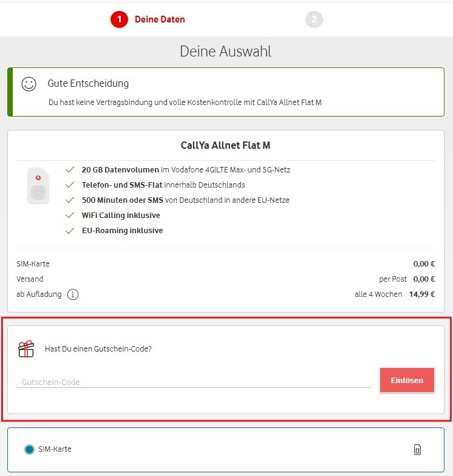This screenshot has width=453, height=476.
Task: Click the CallYa Allnet Flat M title
Action: tap(226, 146)
